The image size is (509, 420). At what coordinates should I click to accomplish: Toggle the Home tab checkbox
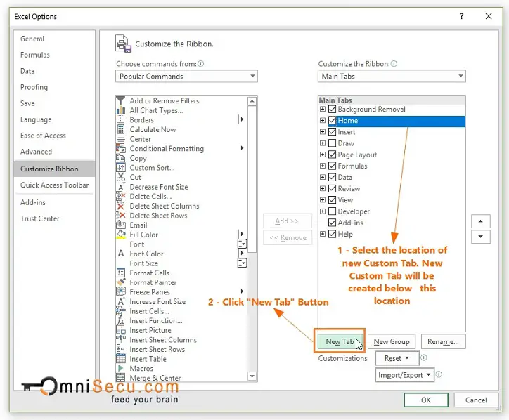332,120
